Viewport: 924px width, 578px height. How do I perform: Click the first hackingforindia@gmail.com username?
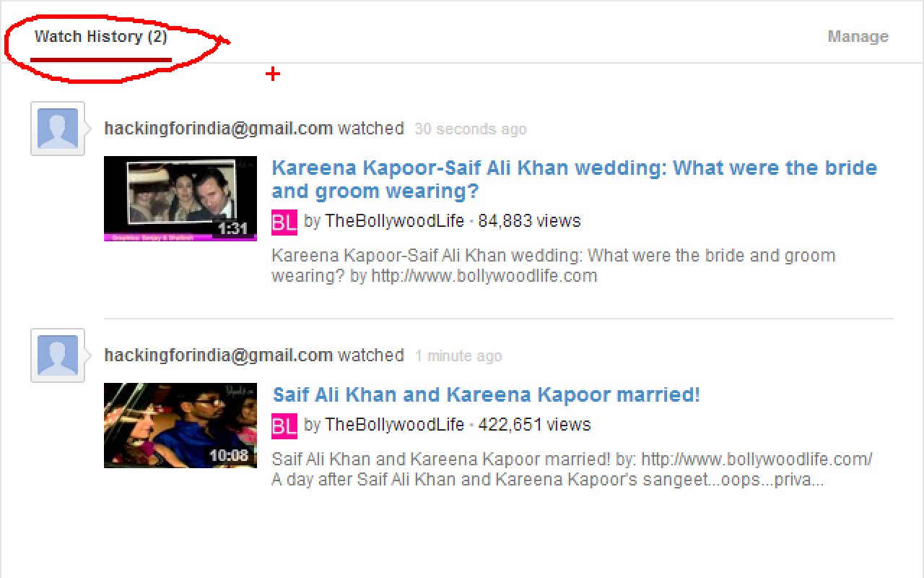pos(219,129)
